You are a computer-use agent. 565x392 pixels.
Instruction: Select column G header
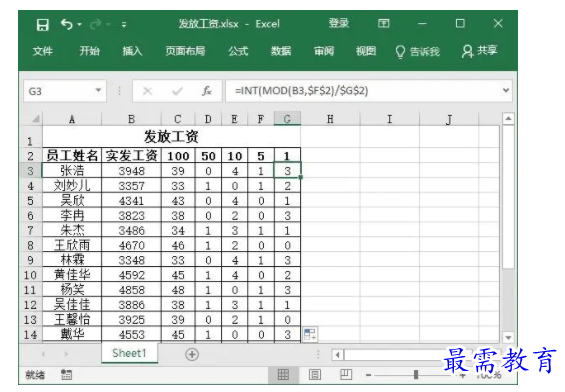point(287,119)
